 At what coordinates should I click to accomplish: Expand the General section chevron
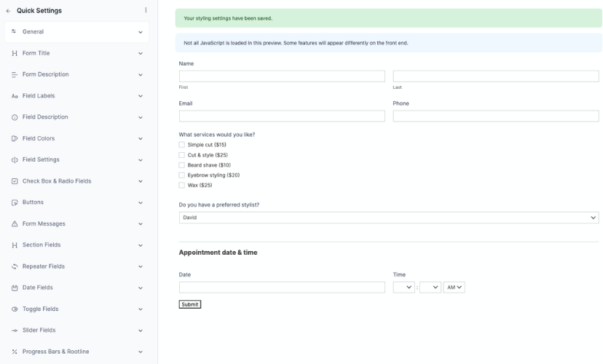click(141, 32)
